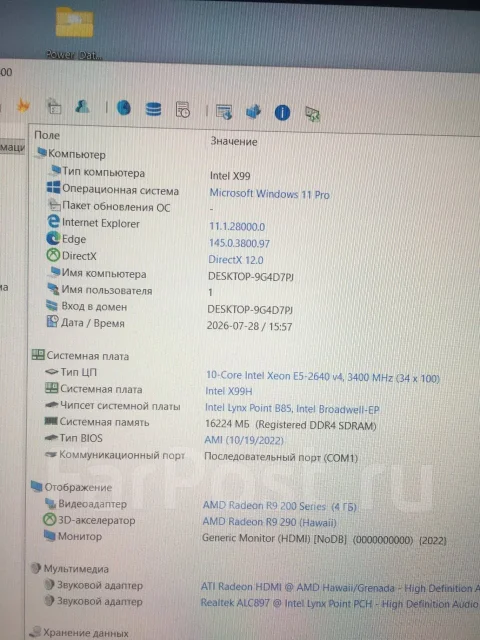
Task: Click the clock icon beside Дата / Время
Action: [52, 322]
